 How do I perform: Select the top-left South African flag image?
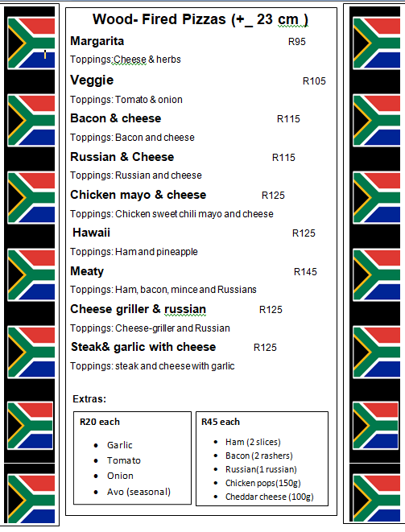(31, 43)
